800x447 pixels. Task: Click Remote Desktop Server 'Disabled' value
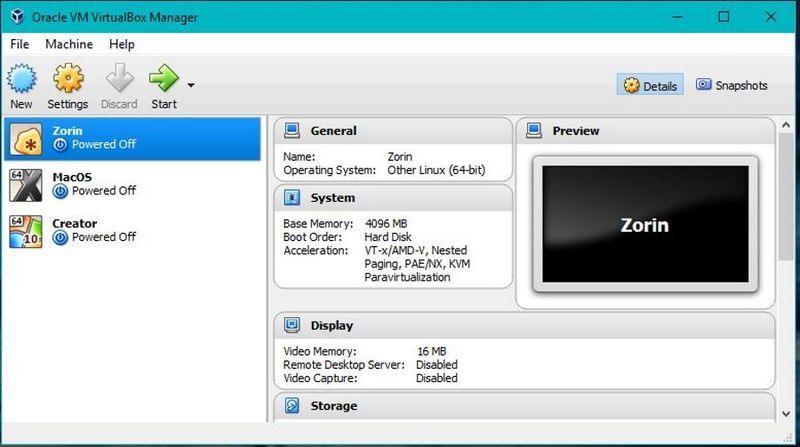coord(437,364)
